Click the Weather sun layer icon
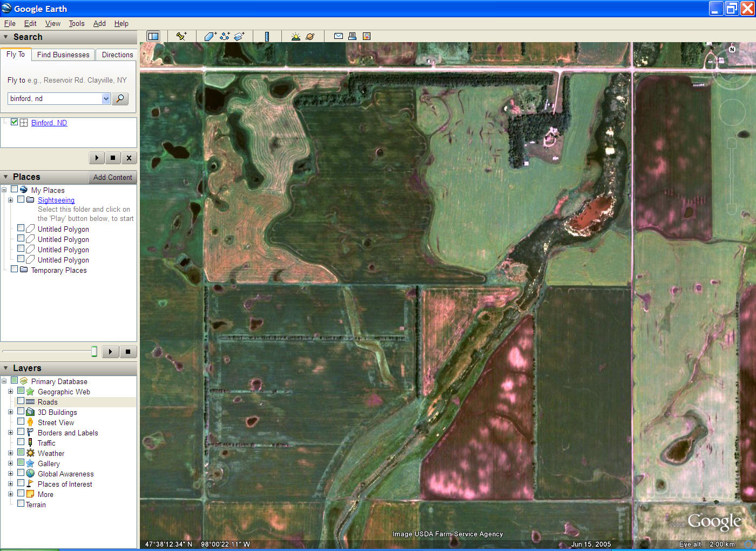Screen dimensions: 756x551 (30, 453)
